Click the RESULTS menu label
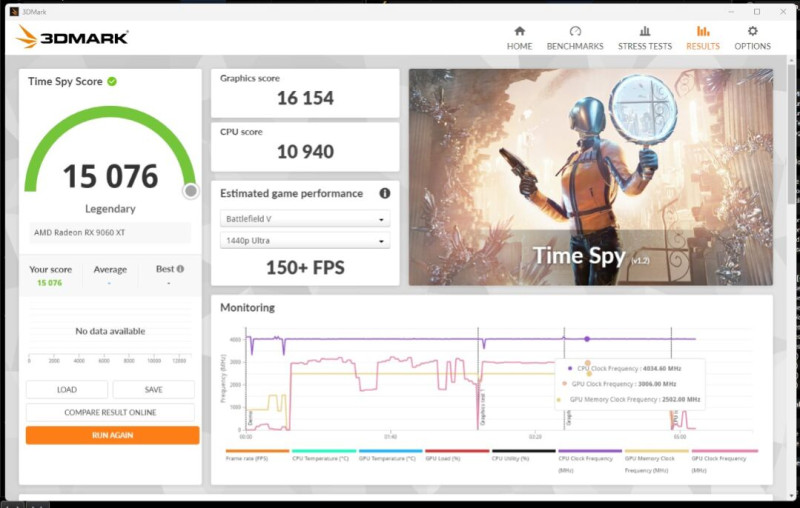 (x=703, y=46)
